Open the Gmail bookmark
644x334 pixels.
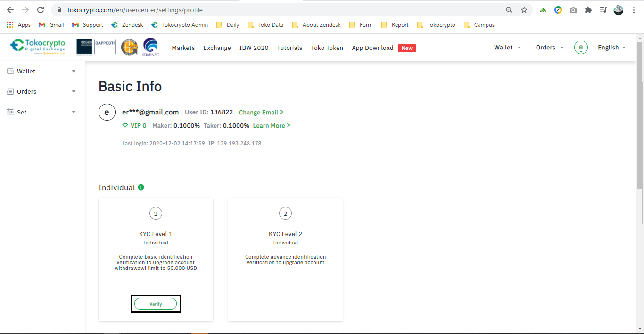tap(51, 25)
